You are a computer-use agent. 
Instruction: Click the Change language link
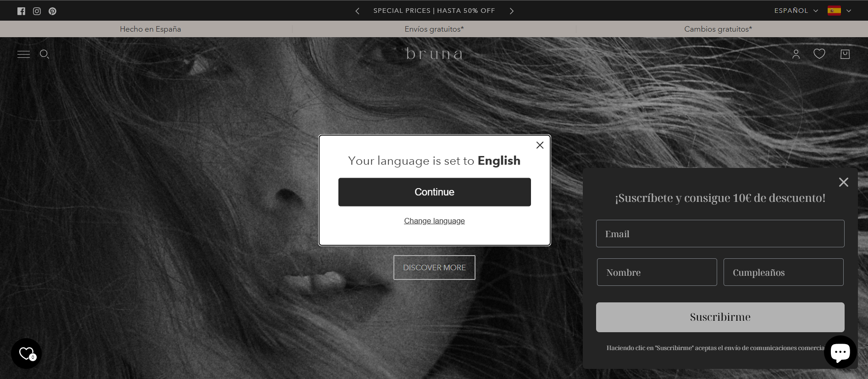point(434,221)
